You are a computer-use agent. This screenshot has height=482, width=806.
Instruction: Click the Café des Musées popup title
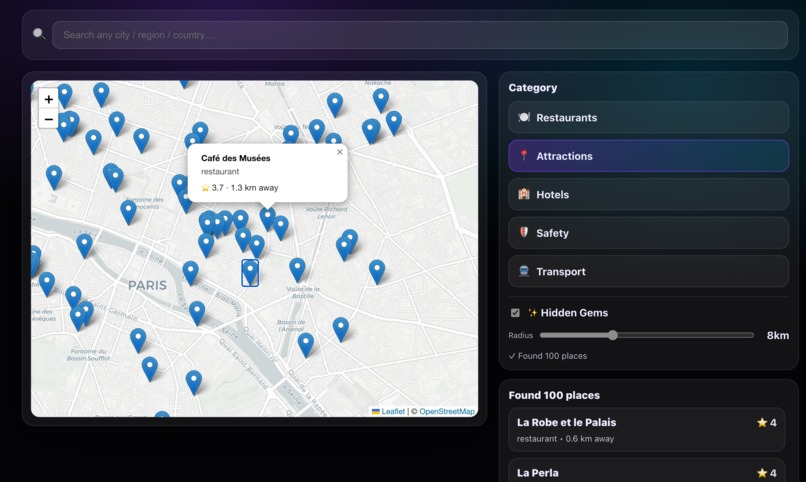click(x=235, y=158)
